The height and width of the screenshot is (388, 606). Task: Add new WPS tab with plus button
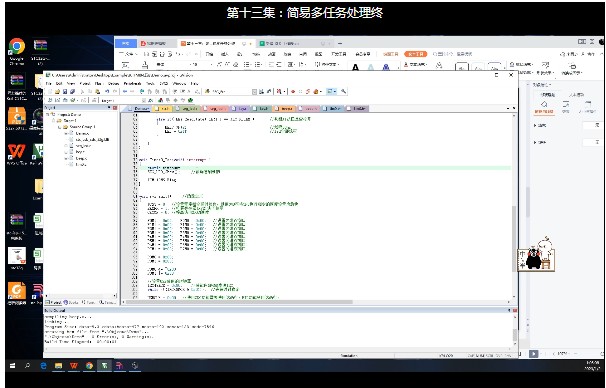click(x=340, y=43)
